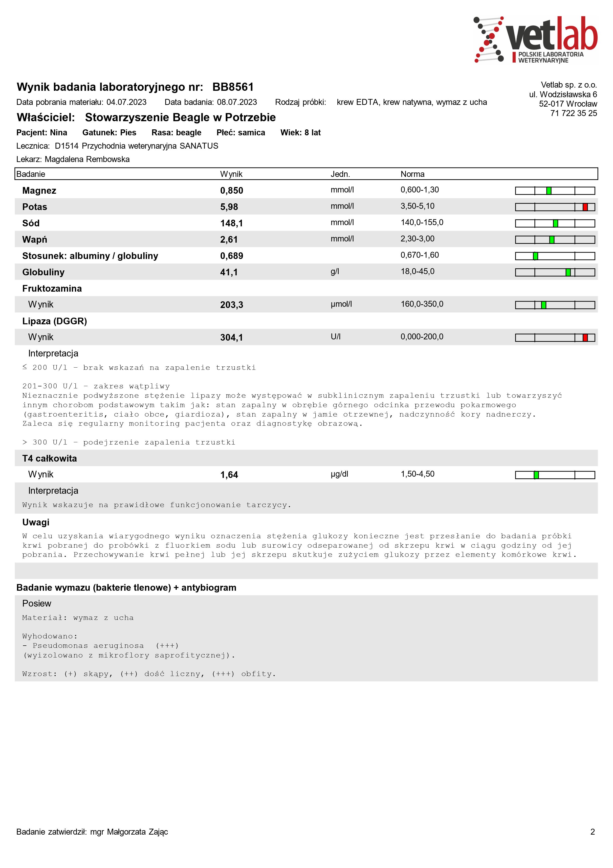Click the T4 range indicator bar
This screenshot has height=868, width=613.
(555, 475)
